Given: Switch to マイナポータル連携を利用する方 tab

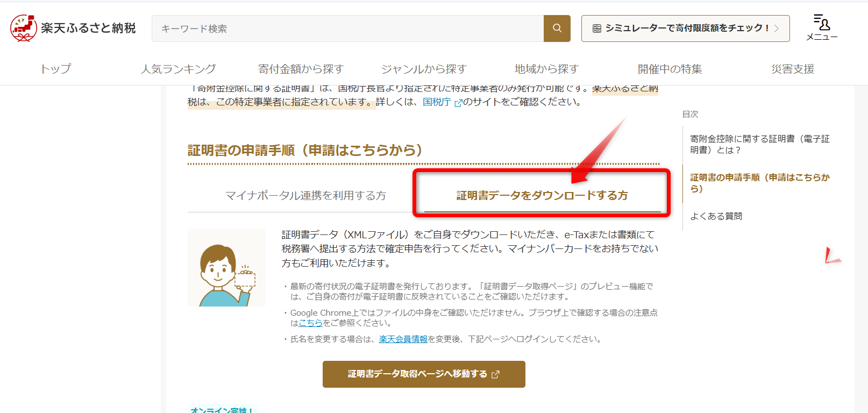Looking at the screenshot, I should (305, 195).
